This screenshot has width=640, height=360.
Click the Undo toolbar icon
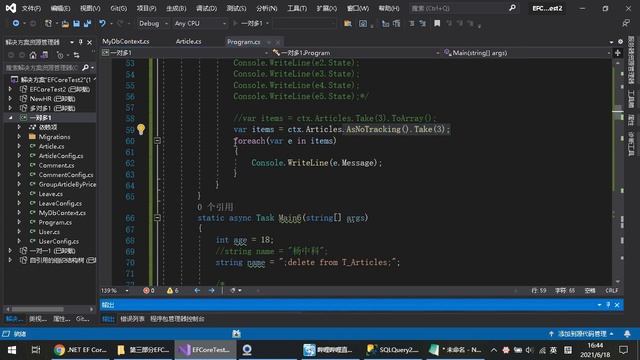102,24
